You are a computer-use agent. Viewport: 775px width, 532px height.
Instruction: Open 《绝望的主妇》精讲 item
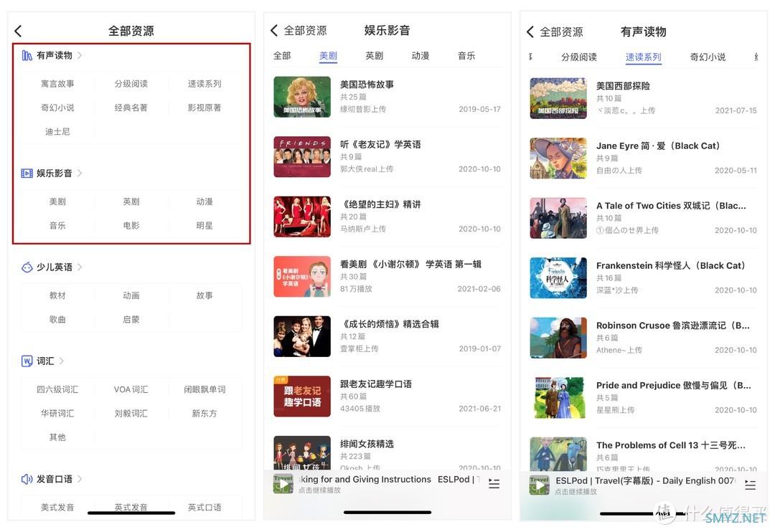387,217
